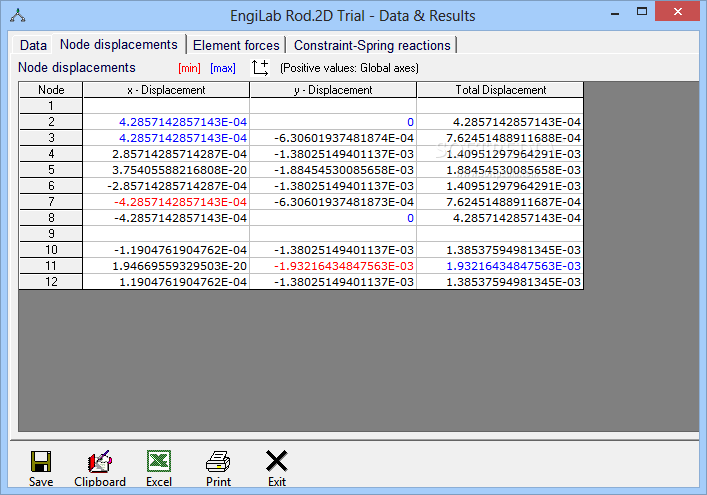The height and width of the screenshot is (495, 707).
Task: Click the red [min] legend label
Action: pyautogui.click(x=189, y=68)
